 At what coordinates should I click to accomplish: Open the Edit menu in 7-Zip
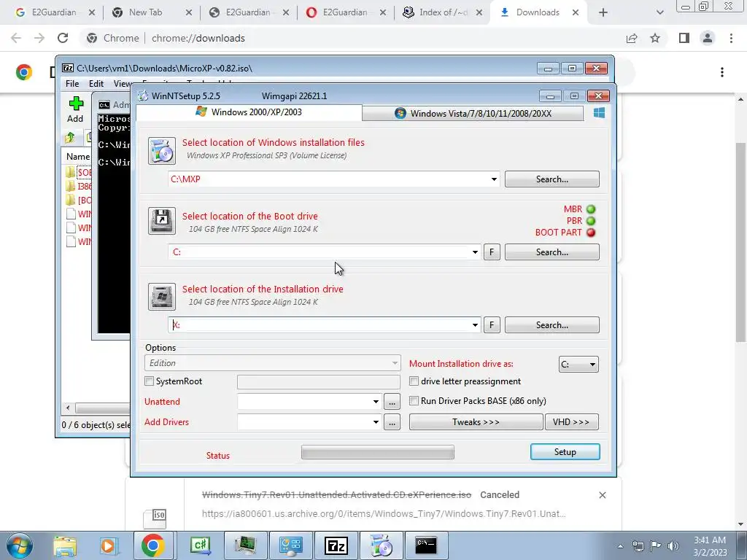point(96,84)
